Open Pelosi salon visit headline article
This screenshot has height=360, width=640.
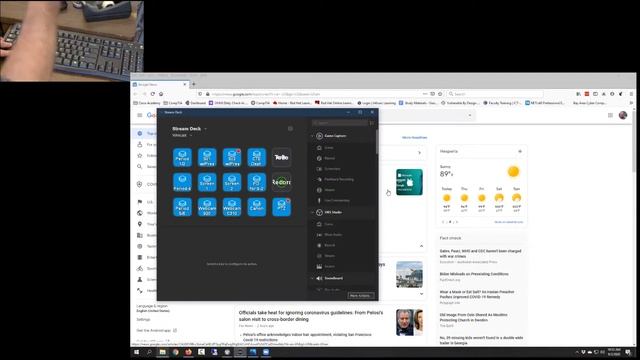pos(311,316)
